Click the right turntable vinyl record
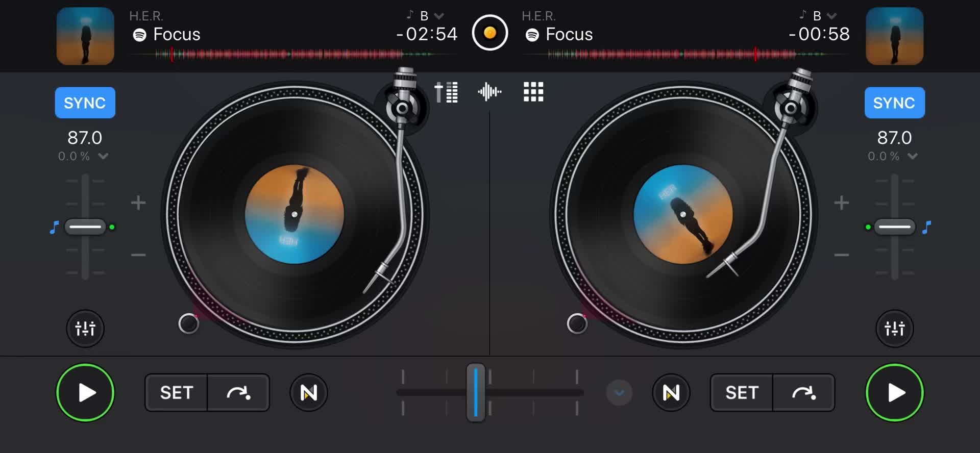The width and height of the screenshot is (980, 453). [682, 214]
